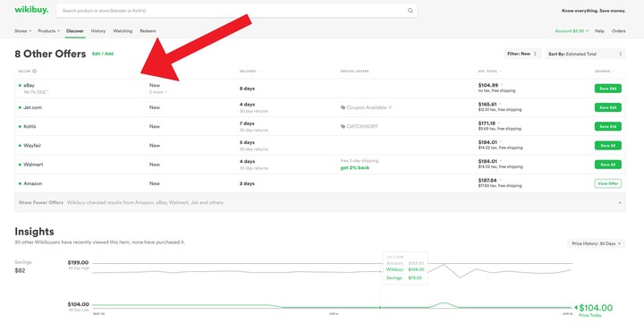The height and width of the screenshot is (332, 644).
Task: Click the Wayfair seller name
Action: click(x=32, y=146)
